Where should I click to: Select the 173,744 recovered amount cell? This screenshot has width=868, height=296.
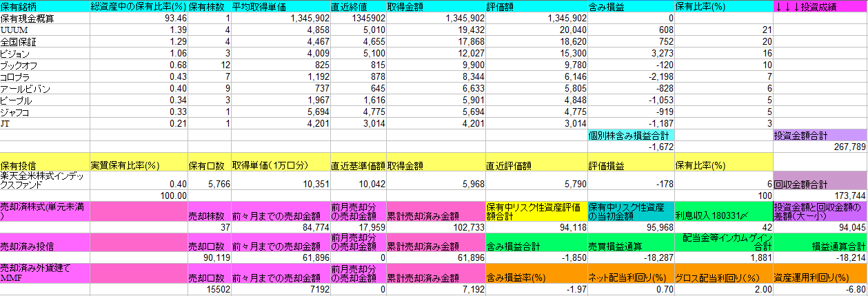click(820, 196)
